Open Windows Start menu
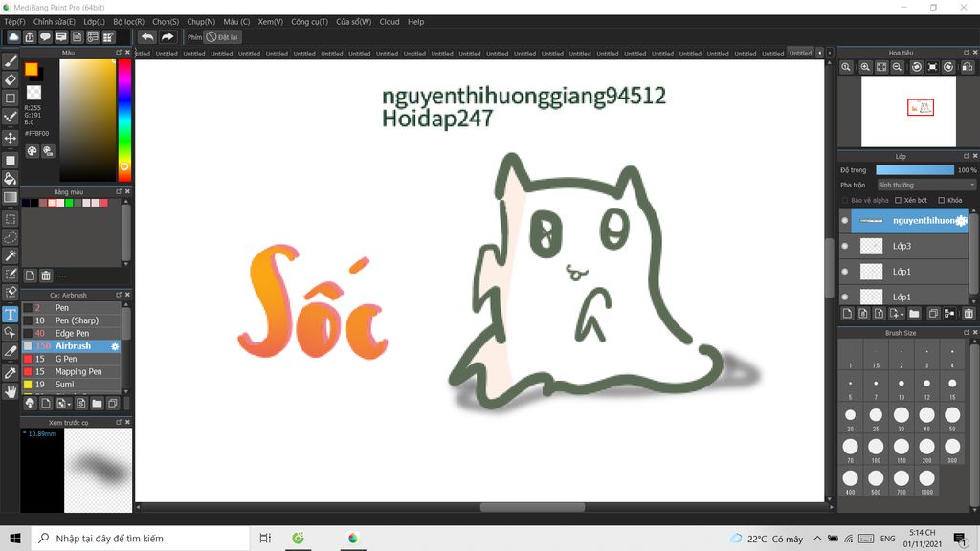 (x=15, y=538)
